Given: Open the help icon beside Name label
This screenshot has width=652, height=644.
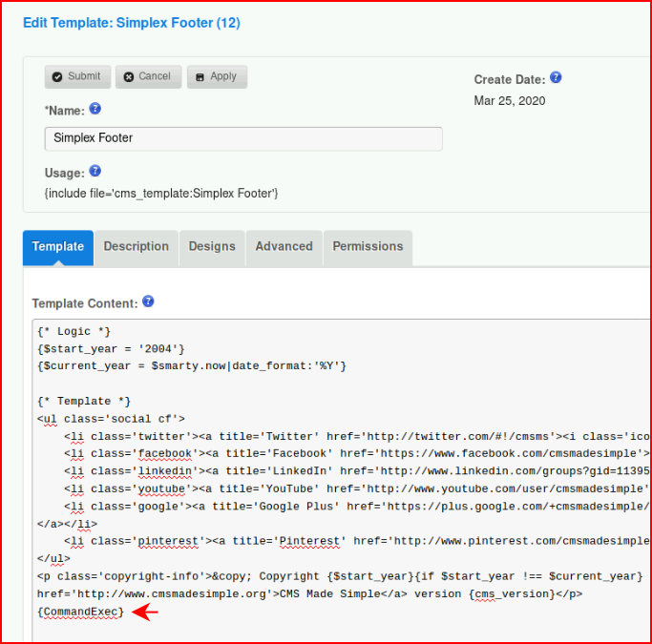Looking at the screenshot, I should tap(95, 109).
